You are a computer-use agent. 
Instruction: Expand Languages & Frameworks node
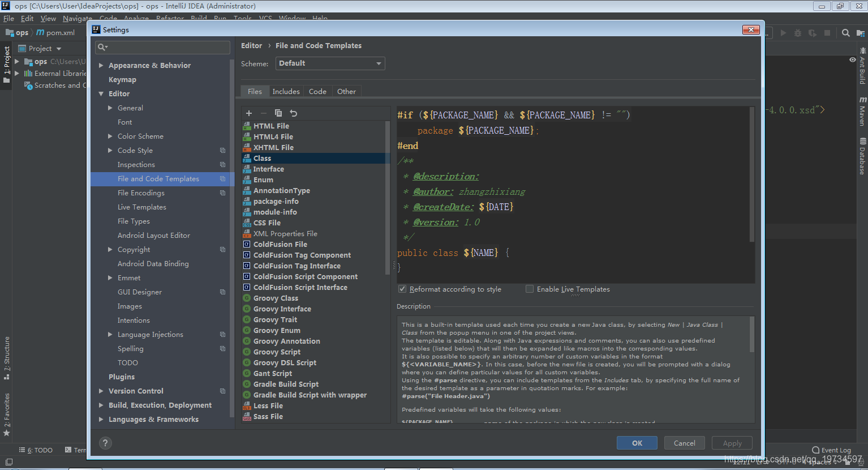pyautogui.click(x=101, y=420)
